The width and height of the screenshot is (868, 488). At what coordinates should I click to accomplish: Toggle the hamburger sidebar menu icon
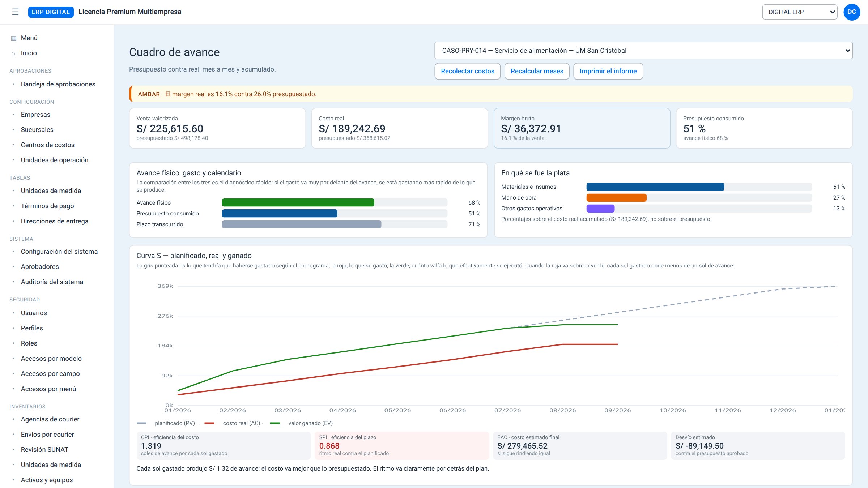tap(15, 12)
